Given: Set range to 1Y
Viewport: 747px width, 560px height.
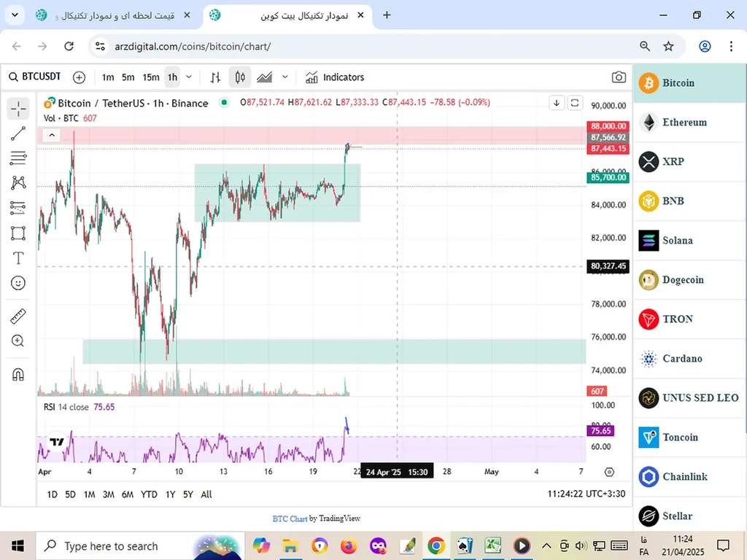Looking at the screenshot, I should 170,494.
